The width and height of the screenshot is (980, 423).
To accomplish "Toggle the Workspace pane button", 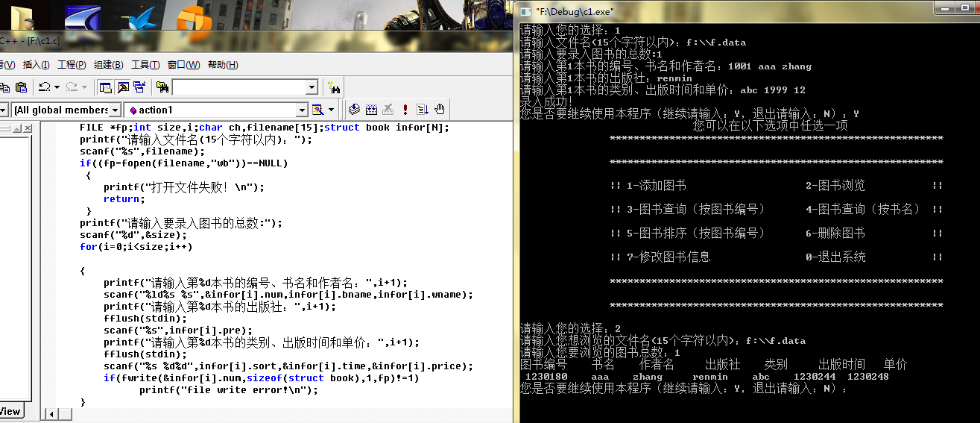I will [x=106, y=87].
